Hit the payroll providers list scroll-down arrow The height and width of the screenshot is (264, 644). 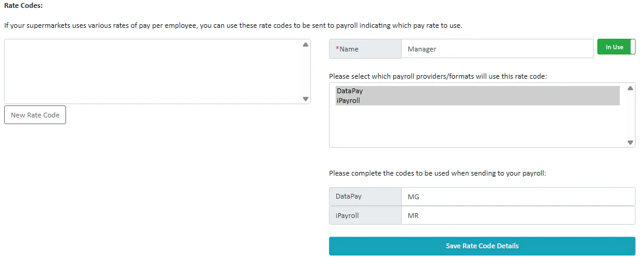(630, 143)
